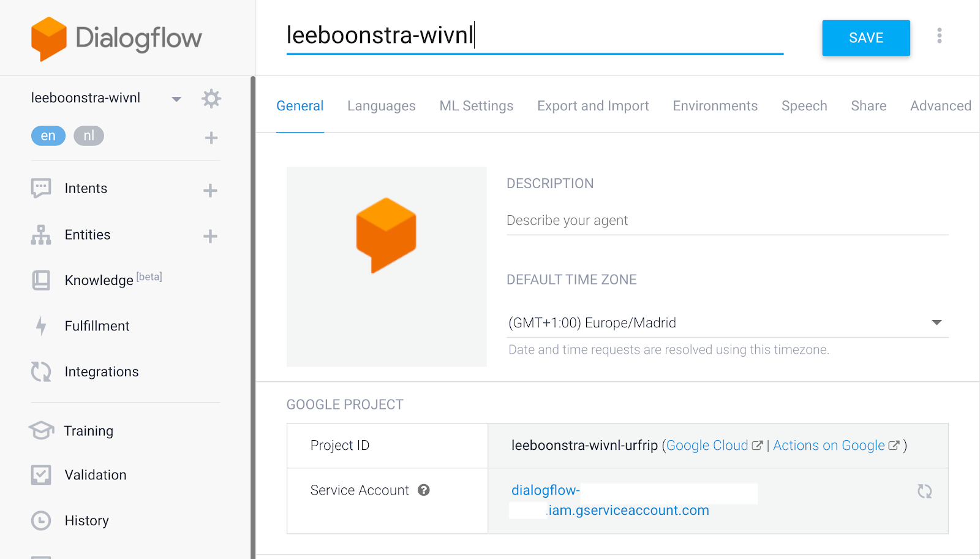Switch to the nl language pill
The image size is (980, 559).
tap(89, 136)
